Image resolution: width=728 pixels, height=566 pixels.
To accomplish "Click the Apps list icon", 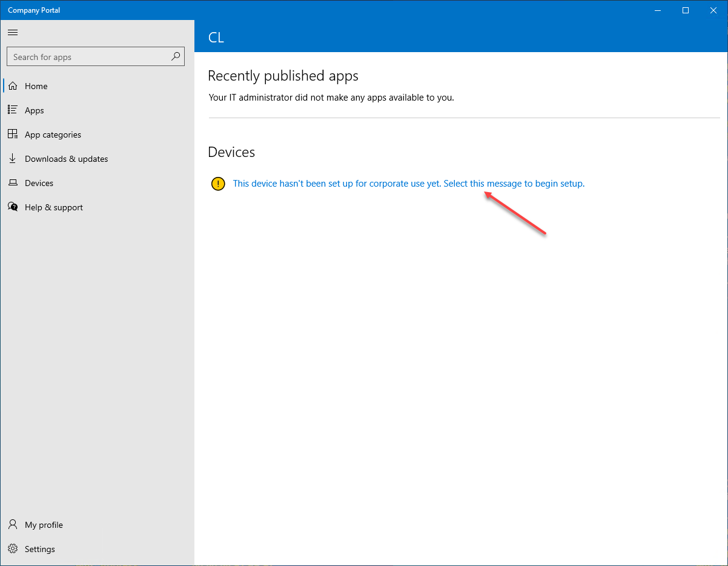I will click(x=13, y=110).
